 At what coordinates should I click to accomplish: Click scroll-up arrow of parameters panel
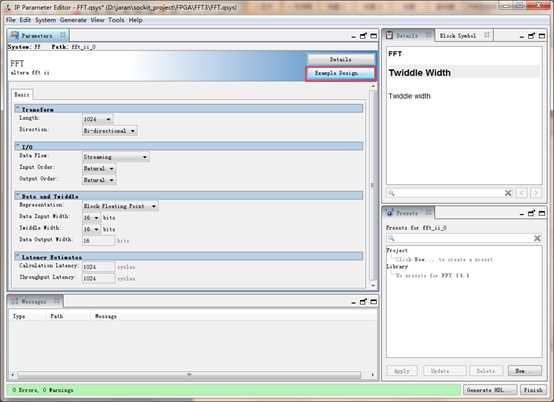pyautogui.click(x=373, y=86)
